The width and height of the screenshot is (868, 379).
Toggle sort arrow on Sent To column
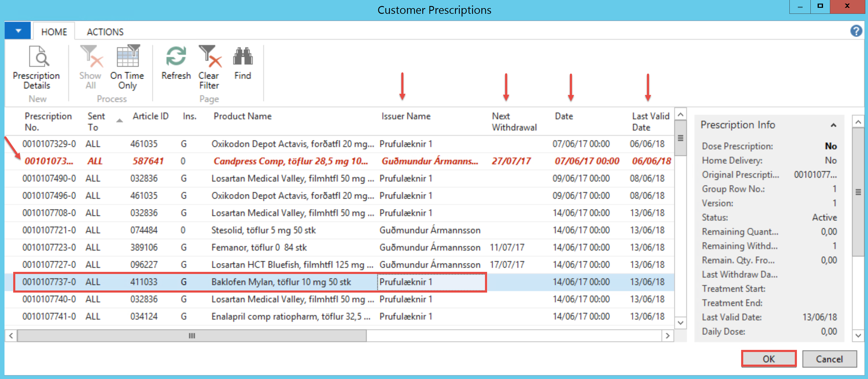pyautogui.click(x=119, y=121)
